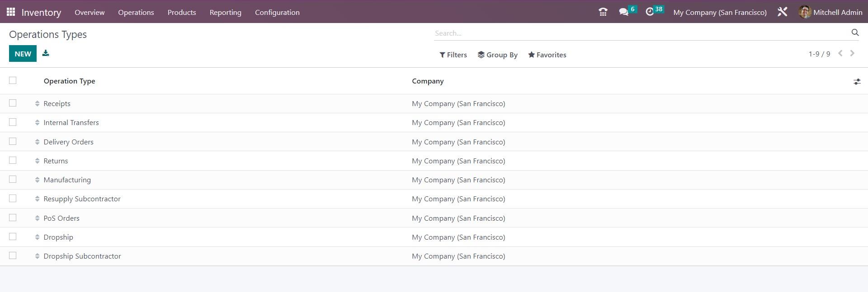Click the Company cell in Manufacturing row
Viewport: 868px width, 292px height.
pyautogui.click(x=458, y=180)
